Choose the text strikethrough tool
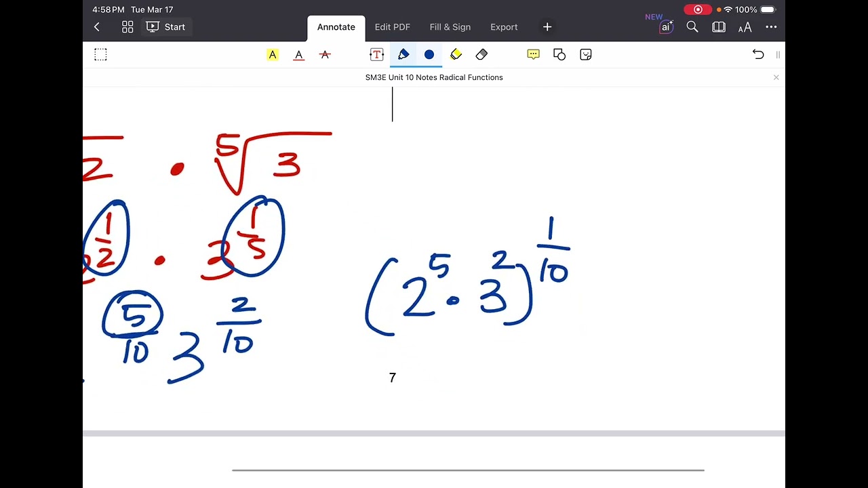The image size is (868, 488). coord(325,55)
